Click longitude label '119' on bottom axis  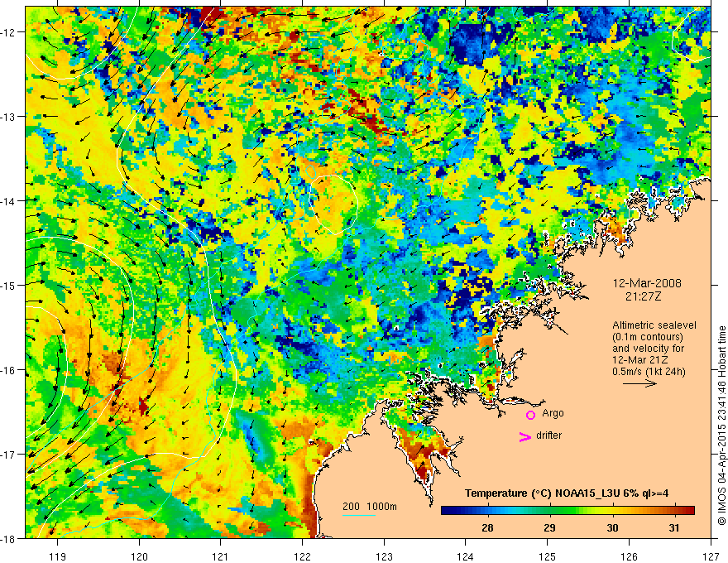58,556
